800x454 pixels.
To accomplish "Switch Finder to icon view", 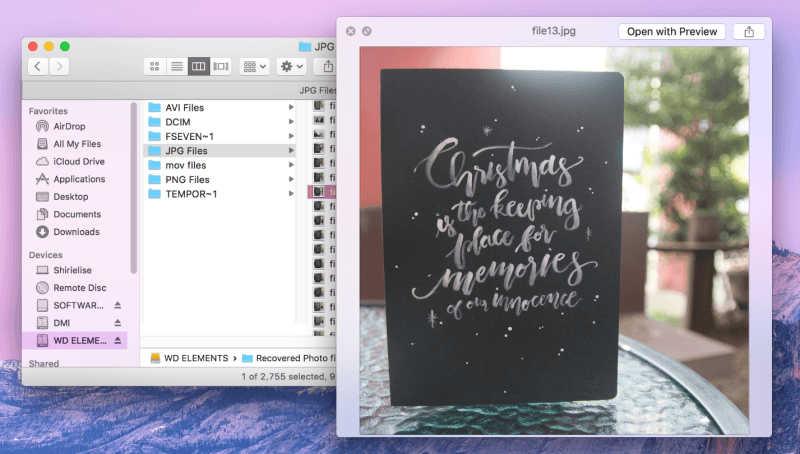I will tap(155, 66).
